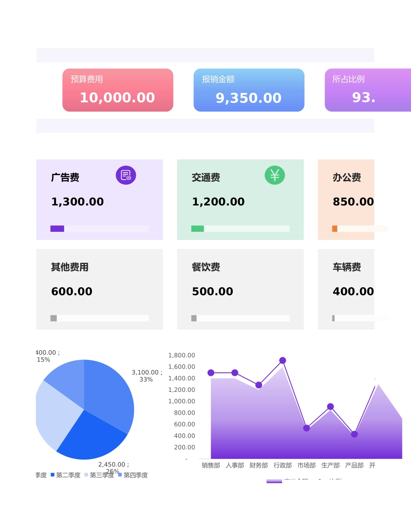Click the purple progress marker under 广告费
Screen dimensions: 411x532
point(57,228)
